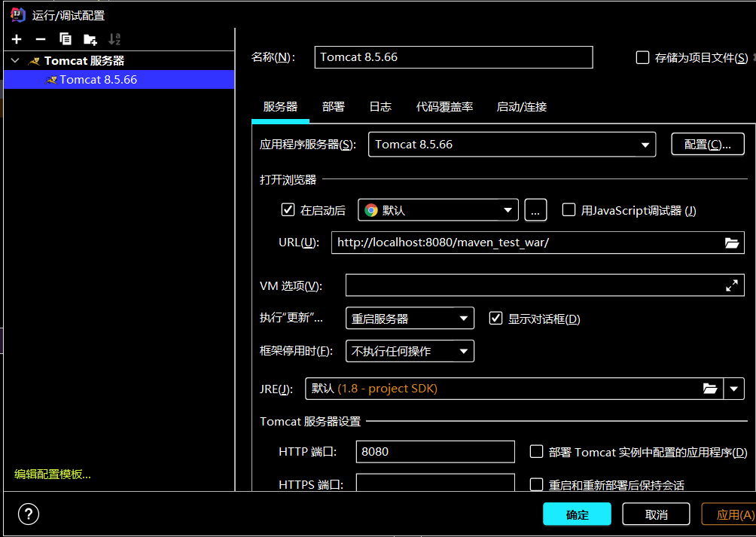The width and height of the screenshot is (756, 537).
Task: Browse for a JRE with the folder icon
Action: (x=710, y=389)
